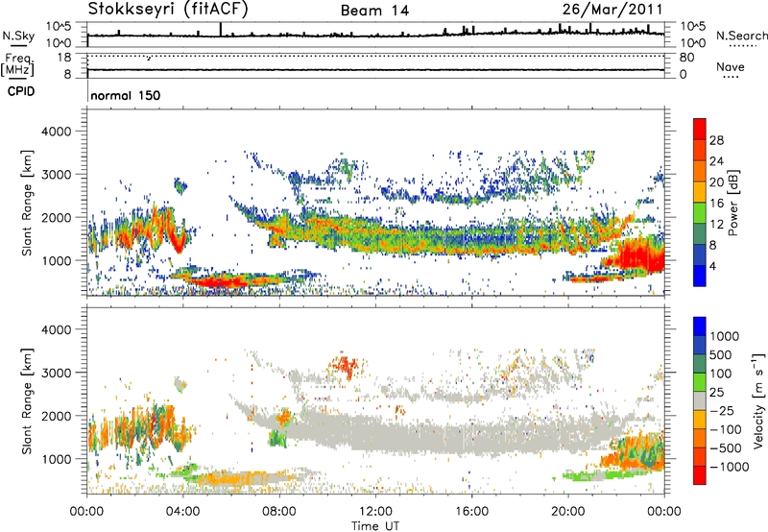Click the red velocity patch near 11:00

point(347,366)
